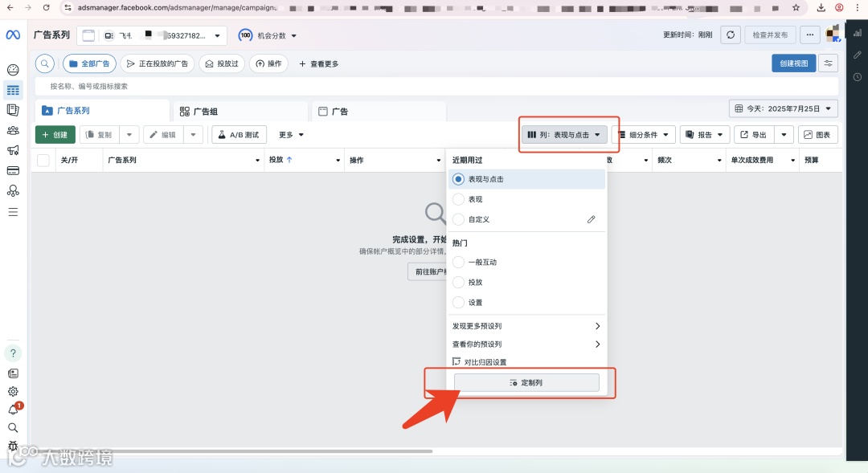Open notifications bell icon
This screenshot has width=868, height=473.
tap(13, 410)
